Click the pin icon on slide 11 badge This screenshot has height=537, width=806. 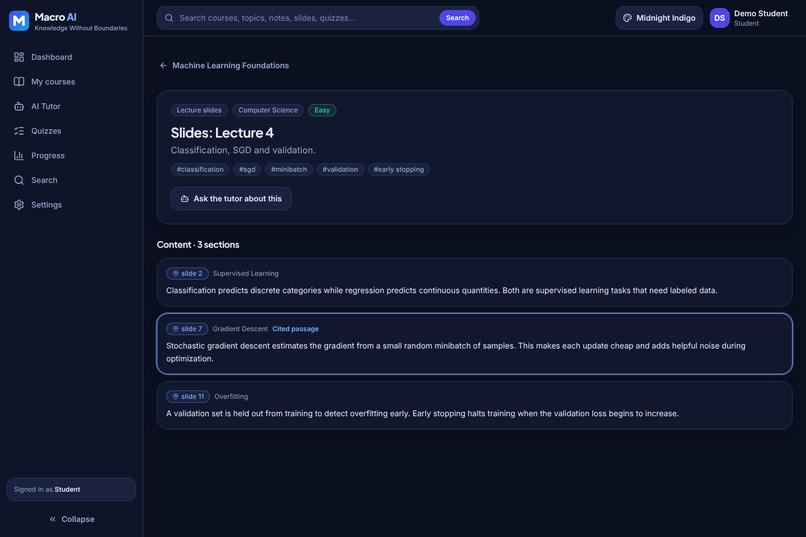click(176, 397)
